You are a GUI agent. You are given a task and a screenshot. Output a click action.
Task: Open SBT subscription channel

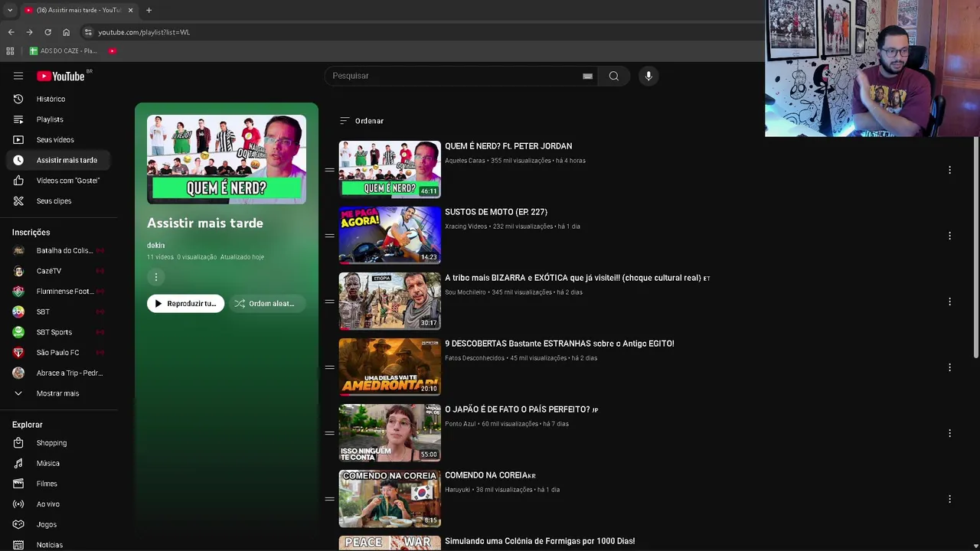pos(59,311)
